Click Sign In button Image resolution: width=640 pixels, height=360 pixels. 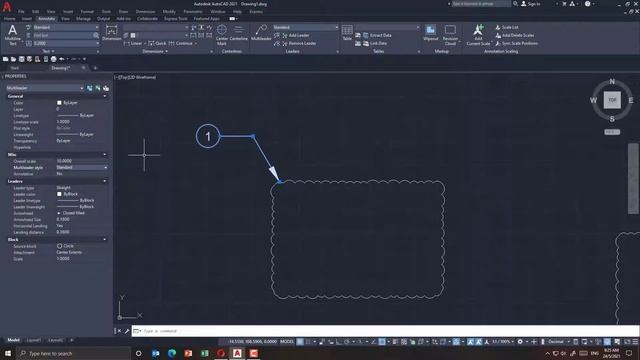[x=530, y=4]
